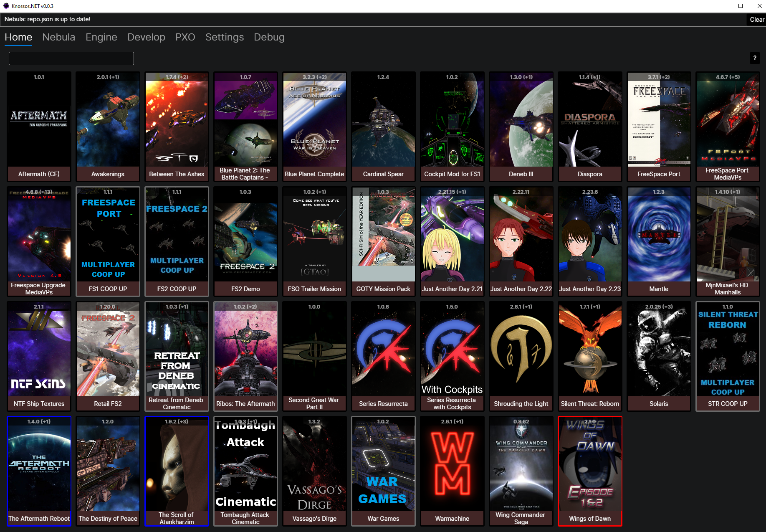Viewport: 766px width, 532px height.
Task: Click the question mark help button
Action: tap(755, 58)
